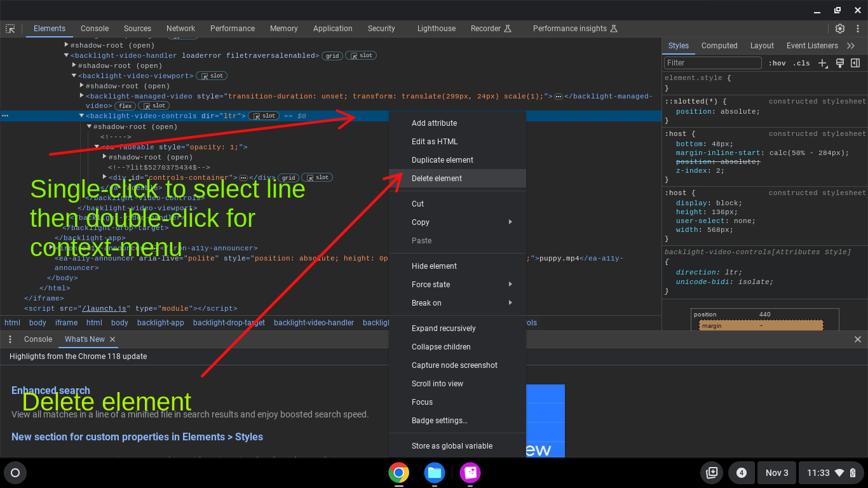Open the Files app from the shelf
This screenshot has width=868, height=488.
435,473
